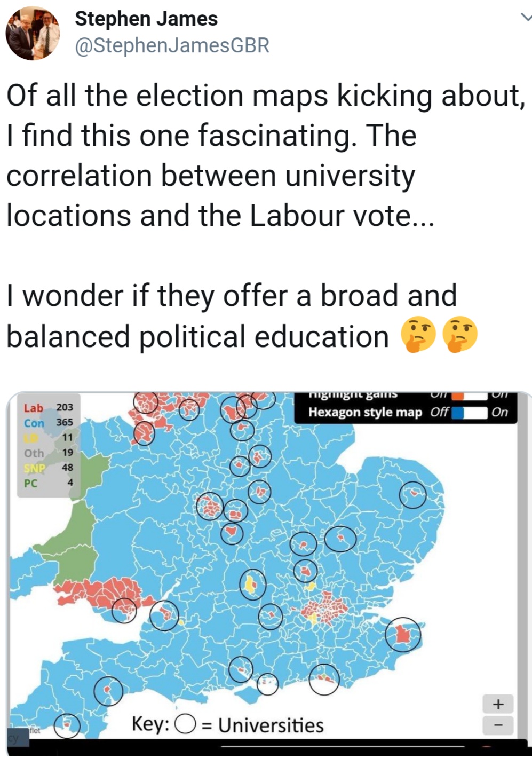Click the circled yellow Oxford area constituency
532x758 pixels.
(x=251, y=584)
